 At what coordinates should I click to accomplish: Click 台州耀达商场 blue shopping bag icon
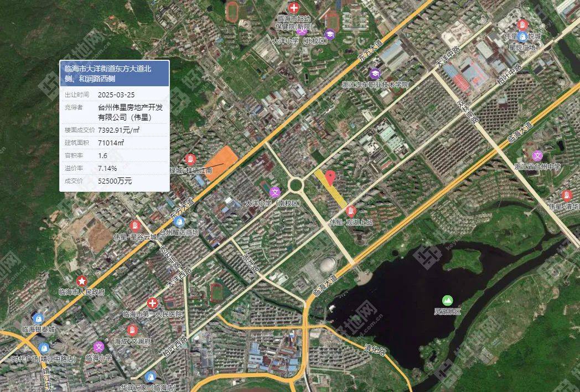[179, 222]
